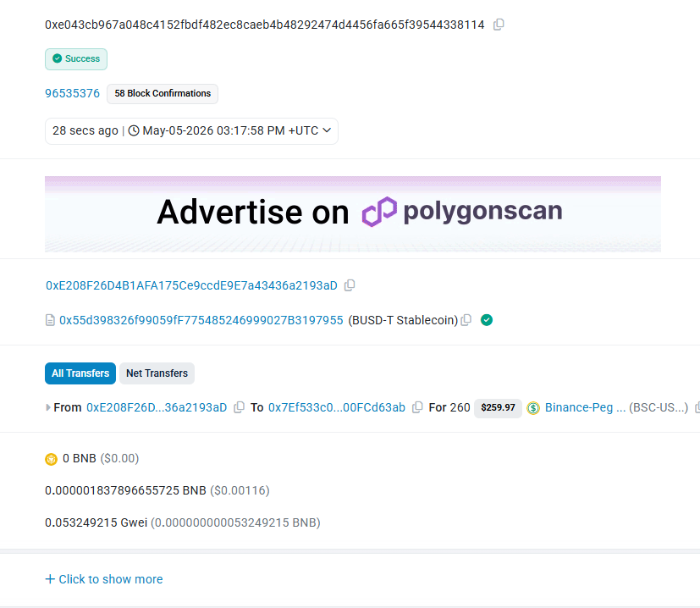The height and width of the screenshot is (608, 700).
Task: Open contract 0x55d398326f99059fF775485246999027B3197955
Action: point(201,320)
